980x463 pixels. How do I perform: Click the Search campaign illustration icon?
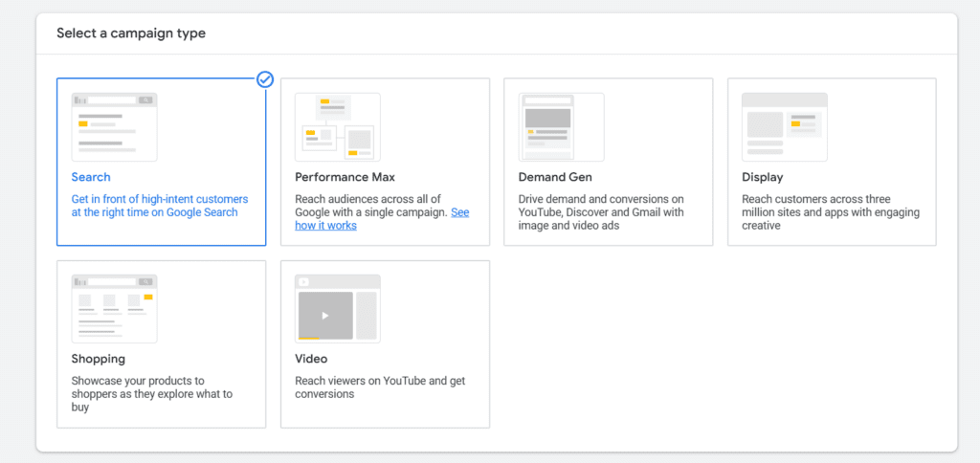114,127
